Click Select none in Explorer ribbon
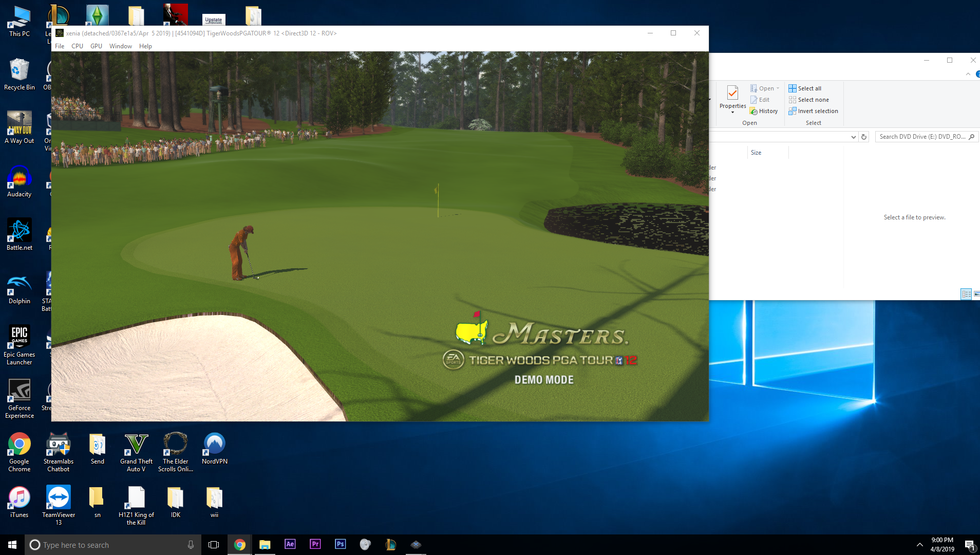Image resolution: width=980 pixels, height=555 pixels. click(808, 100)
